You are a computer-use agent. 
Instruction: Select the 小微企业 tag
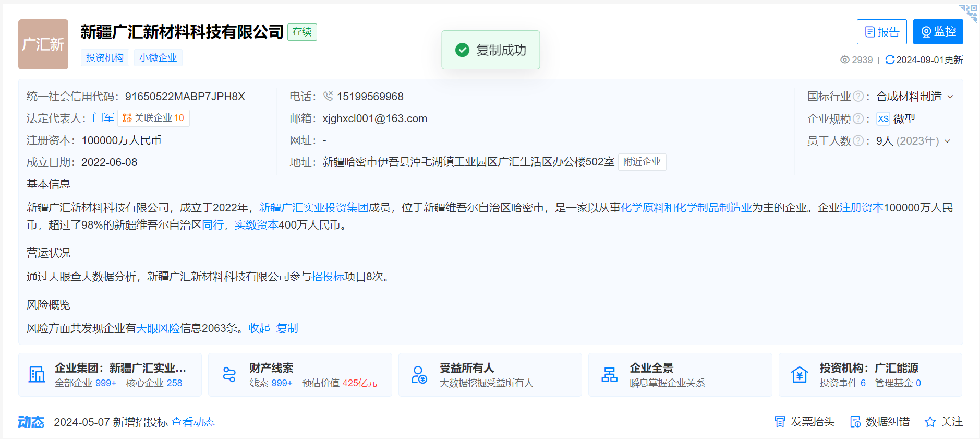[158, 57]
